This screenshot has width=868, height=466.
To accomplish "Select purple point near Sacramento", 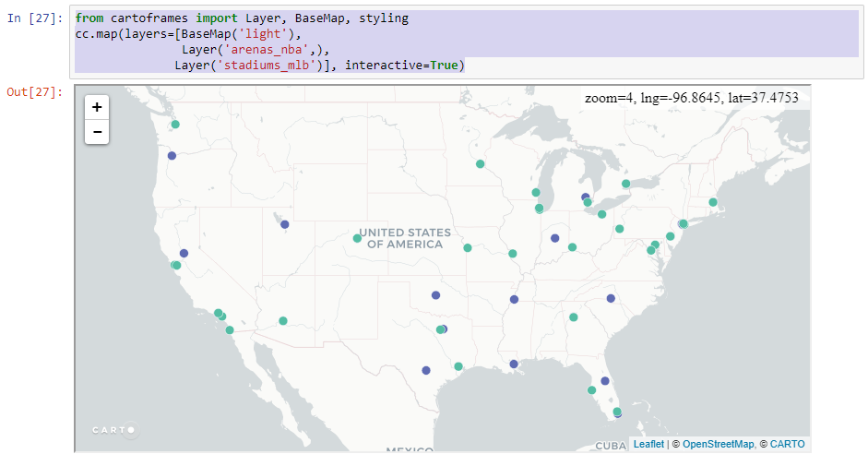I will pos(184,253).
